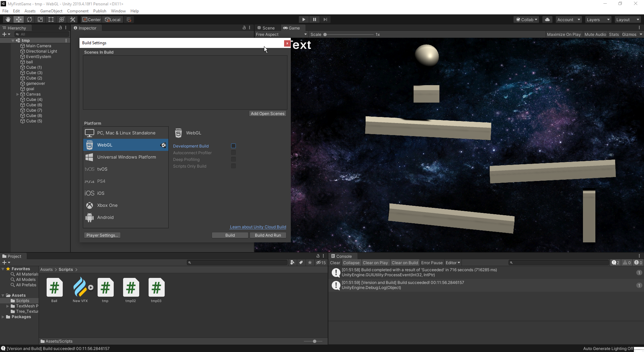Open the Ball script asset
The width and height of the screenshot is (644, 352).
pos(54,288)
